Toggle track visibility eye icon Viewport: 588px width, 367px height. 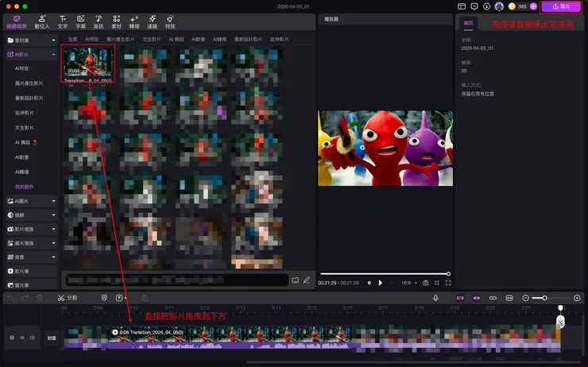point(22,338)
